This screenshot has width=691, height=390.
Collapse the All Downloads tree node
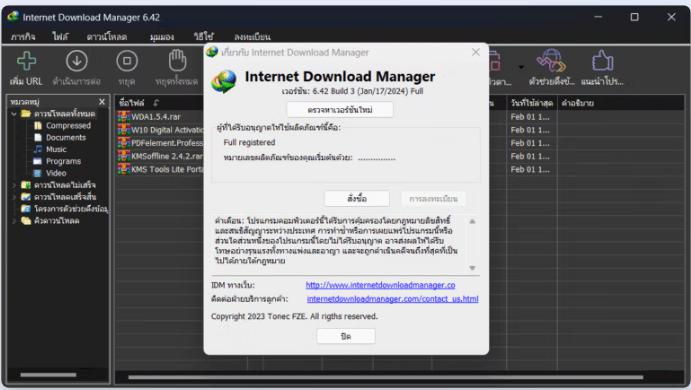(14, 114)
